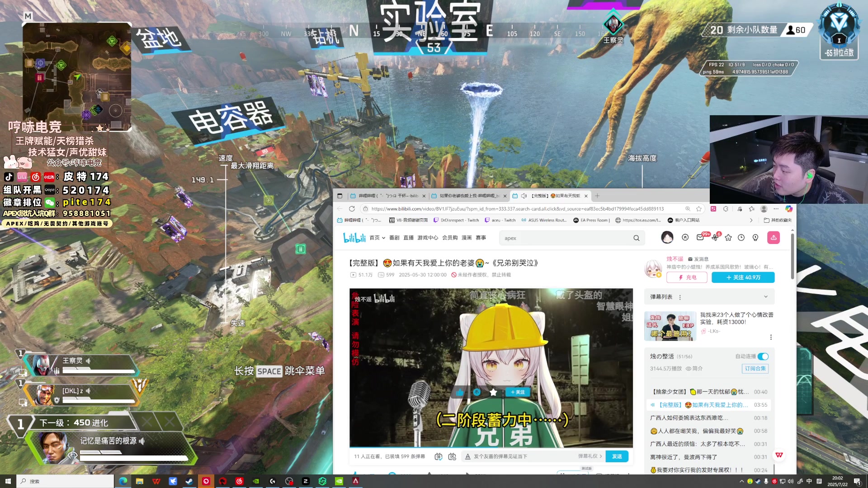Open browser settings three-dot menu

776,209
